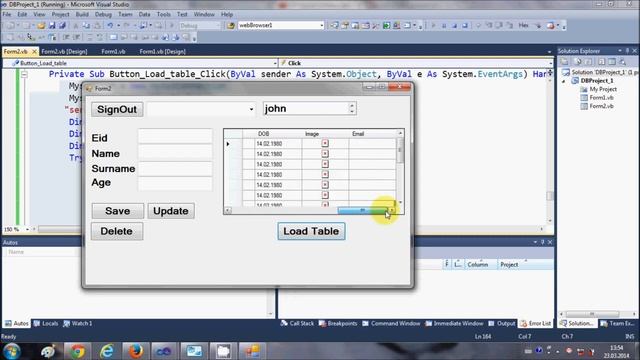
Task: Open the Call Stack tab
Action: [x=297, y=323]
